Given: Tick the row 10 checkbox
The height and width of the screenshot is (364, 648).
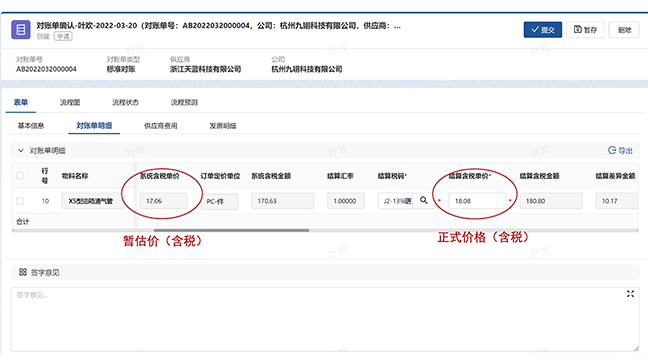Looking at the screenshot, I should pyautogui.click(x=20, y=201).
